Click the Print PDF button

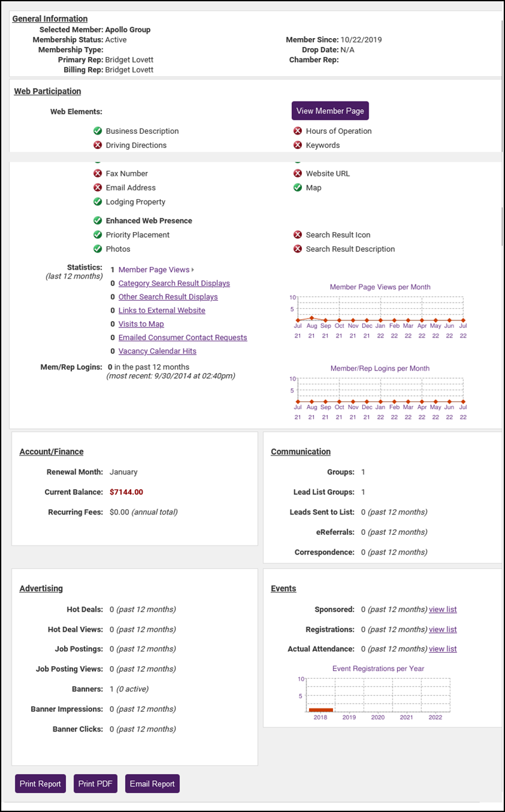pos(95,783)
